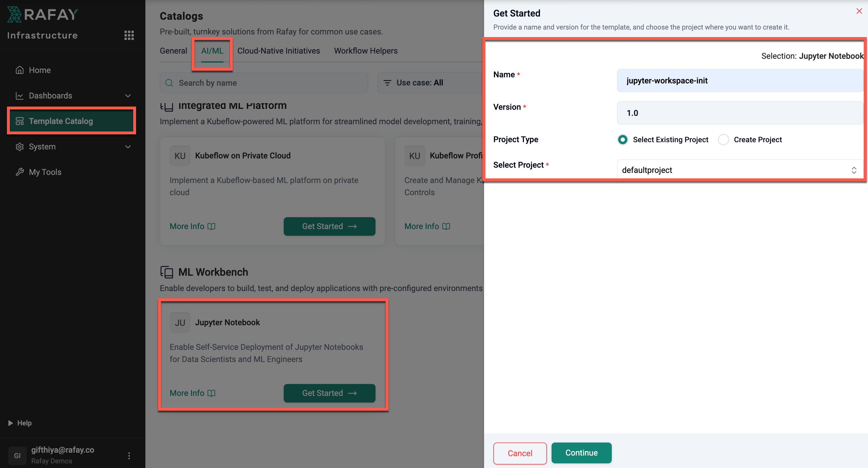
Task: Click Continue button
Action: pyautogui.click(x=581, y=452)
